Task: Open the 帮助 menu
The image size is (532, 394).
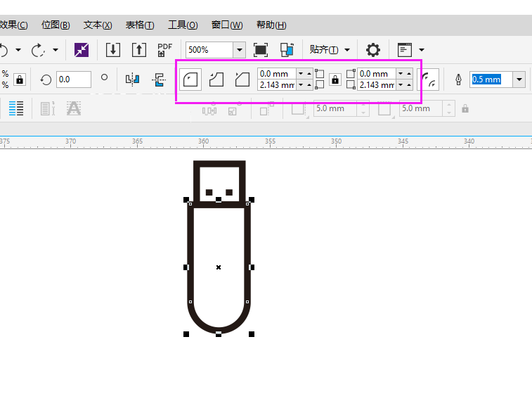Action: click(x=271, y=25)
